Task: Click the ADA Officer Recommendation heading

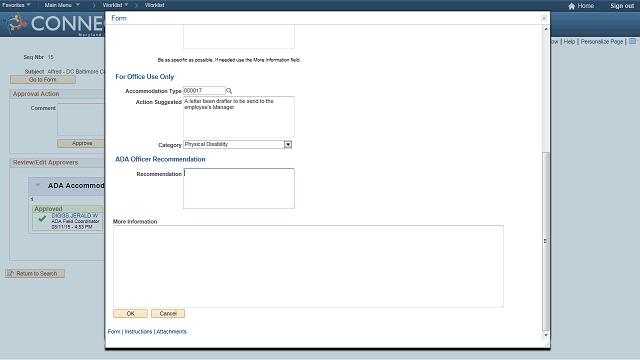Action: [x=160, y=159]
